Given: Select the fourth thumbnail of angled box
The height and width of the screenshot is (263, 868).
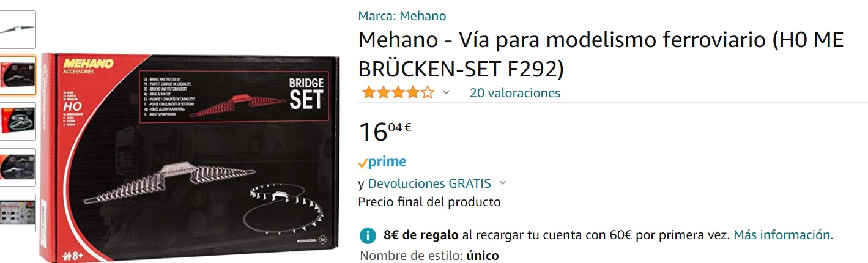Looking at the screenshot, I should pyautogui.click(x=18, y=167).
